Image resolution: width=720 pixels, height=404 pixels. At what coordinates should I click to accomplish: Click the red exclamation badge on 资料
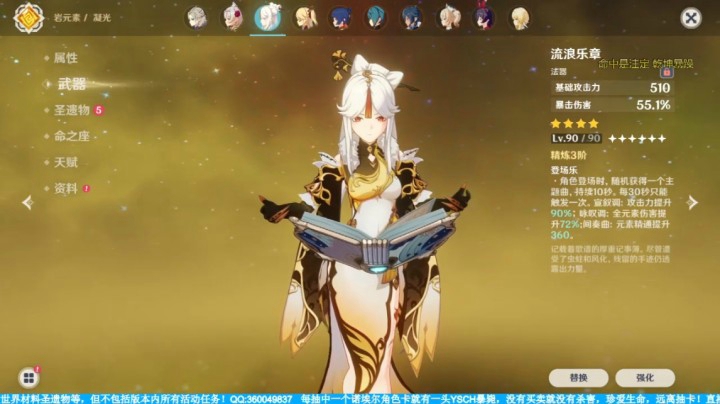click(86, 189)
